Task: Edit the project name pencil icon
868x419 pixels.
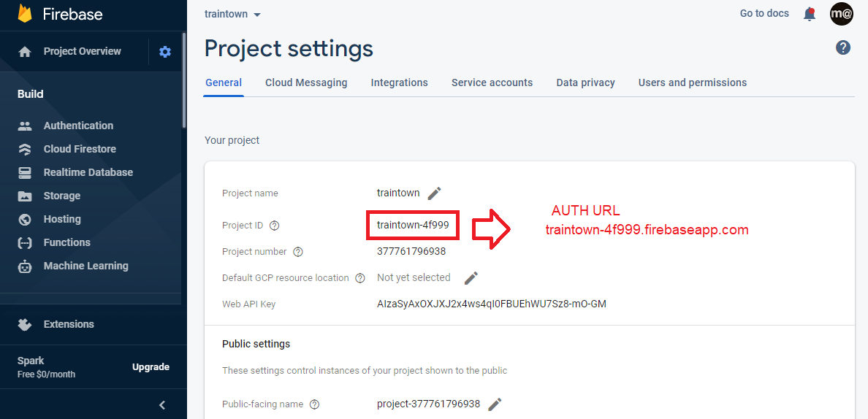Action: pos(435,193)
